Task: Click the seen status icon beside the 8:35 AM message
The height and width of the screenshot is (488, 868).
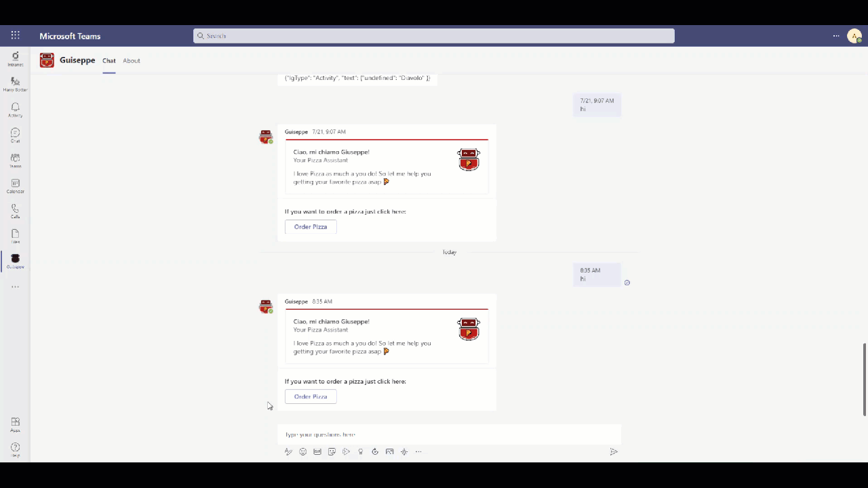Action: click(627, 283)
